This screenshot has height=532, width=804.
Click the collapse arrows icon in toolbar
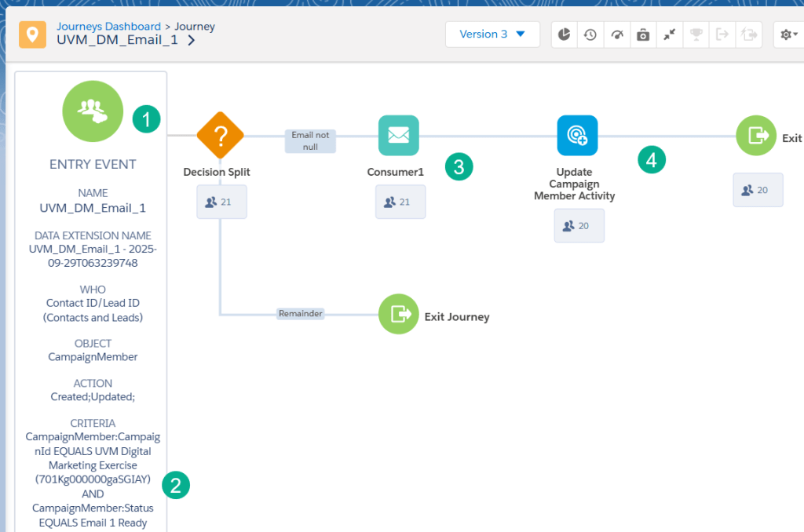coord(669,35)
